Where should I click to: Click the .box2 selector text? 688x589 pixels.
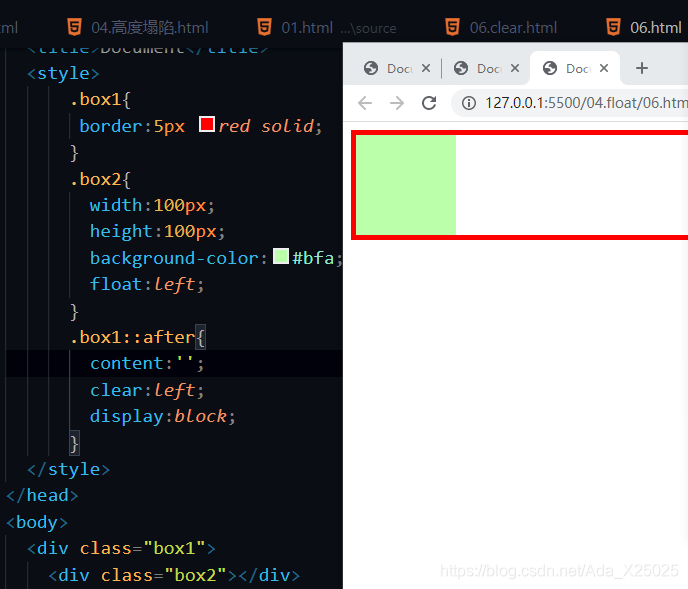[x=96, y=180]
